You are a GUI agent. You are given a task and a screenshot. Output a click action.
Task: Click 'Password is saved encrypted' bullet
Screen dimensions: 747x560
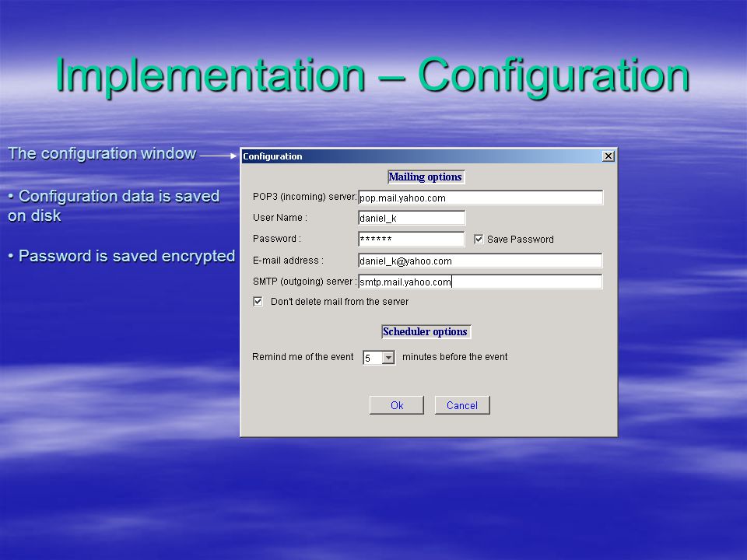click(x=121, y=256)
